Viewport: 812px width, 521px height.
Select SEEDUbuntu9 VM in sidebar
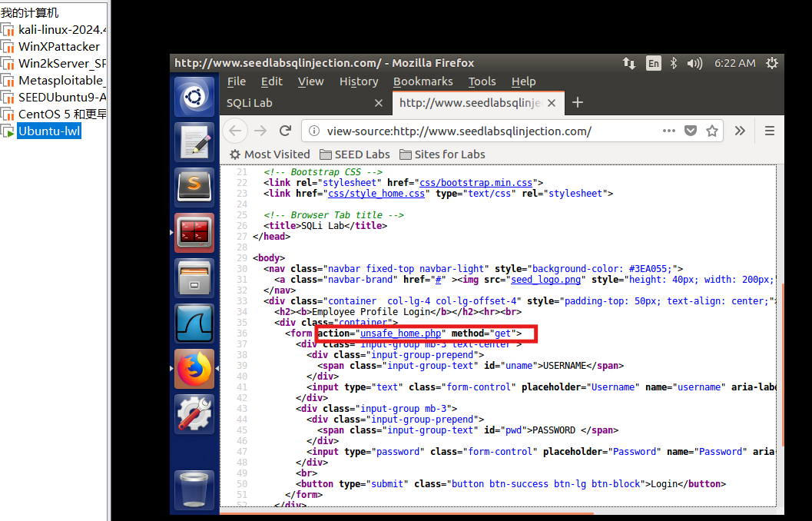[54, 97]
